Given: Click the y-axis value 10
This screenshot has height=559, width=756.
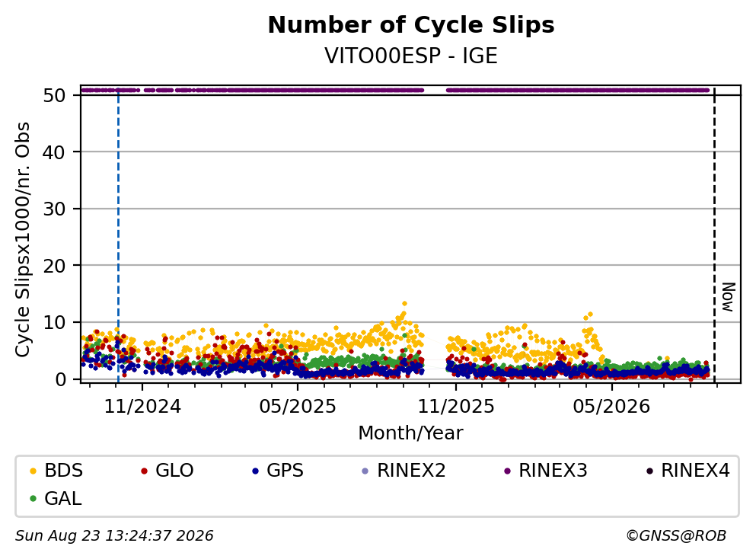Looking at the screenshot, I should tap(54, 323).
